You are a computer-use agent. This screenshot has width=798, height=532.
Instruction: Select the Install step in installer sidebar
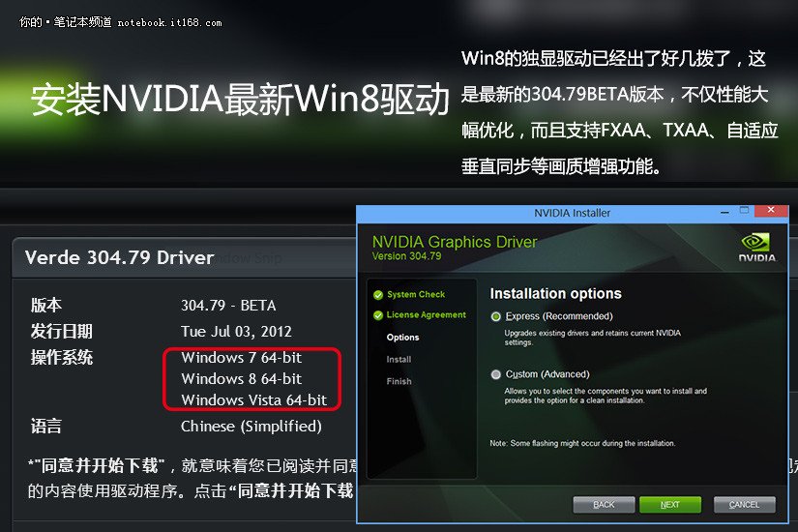click(x=399, y=360)
